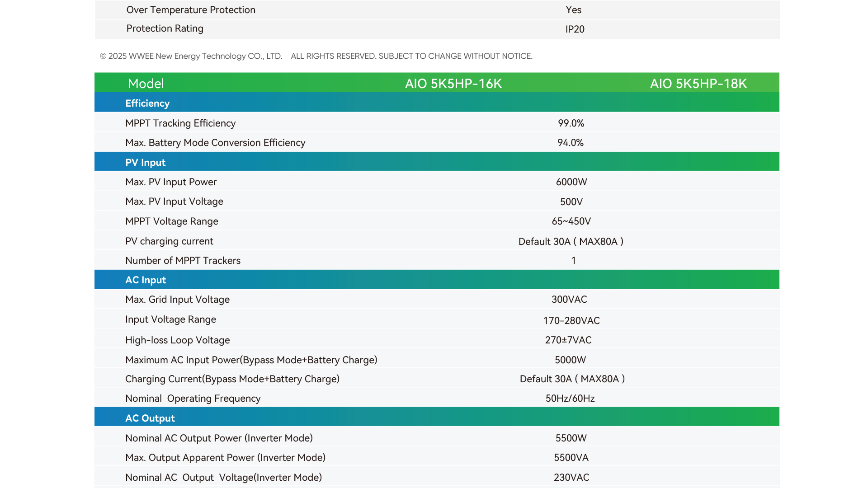Click the 50Hz/60Hz operating frequency value
The image size is (868, 488).
point(570,398)
